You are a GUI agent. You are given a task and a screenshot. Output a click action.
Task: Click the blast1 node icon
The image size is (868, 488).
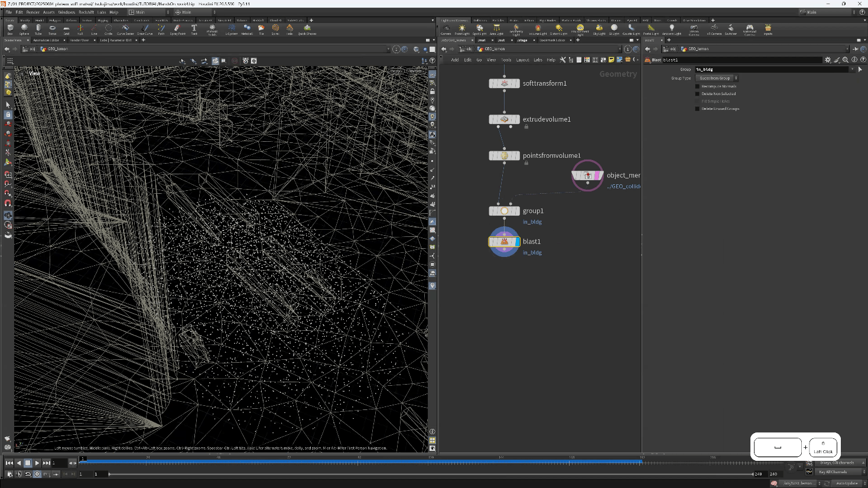click(x=504, y=242)
